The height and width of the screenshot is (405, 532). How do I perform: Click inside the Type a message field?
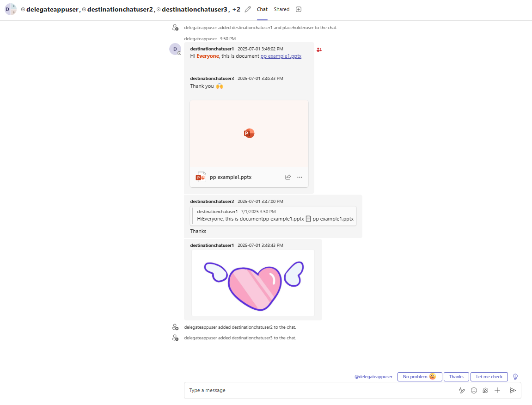tap(277, 390)
